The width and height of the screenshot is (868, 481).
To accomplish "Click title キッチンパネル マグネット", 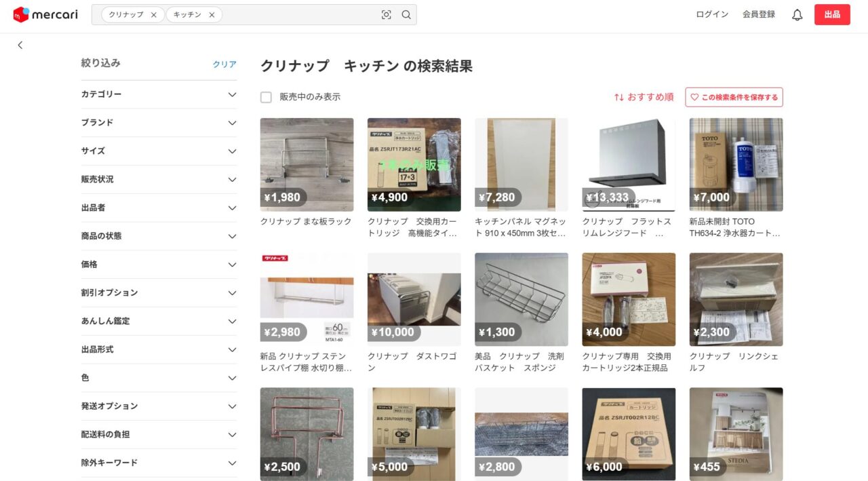I will click(x=520, y=227).
